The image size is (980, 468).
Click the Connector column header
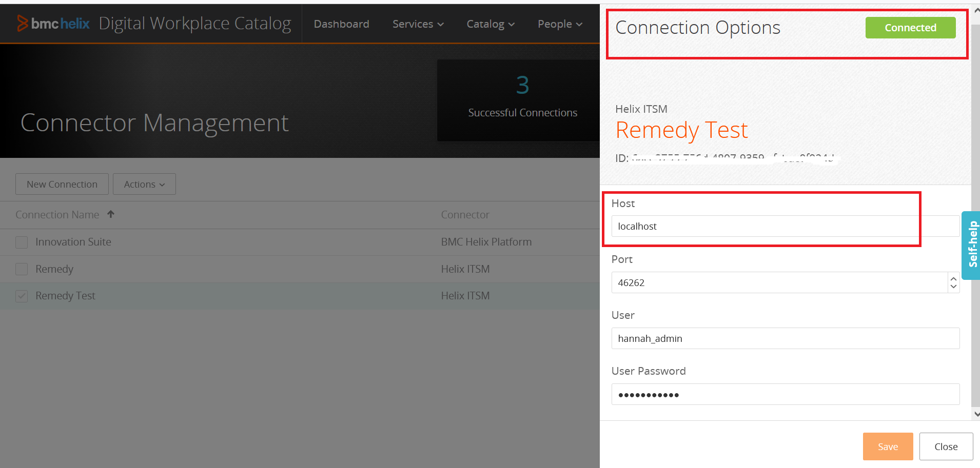point(465,215)
